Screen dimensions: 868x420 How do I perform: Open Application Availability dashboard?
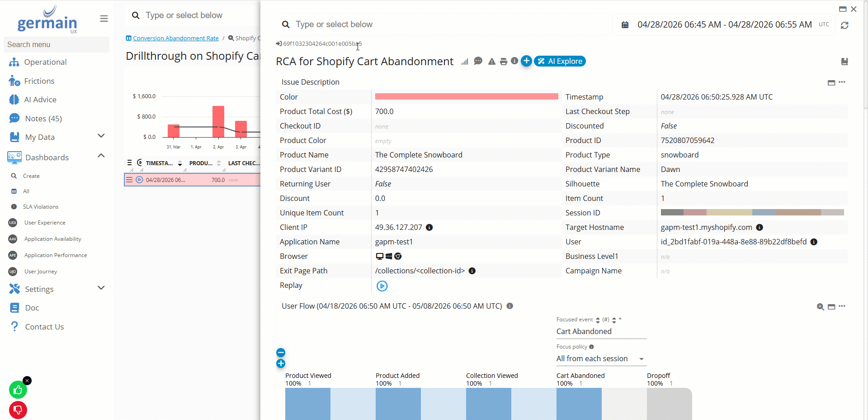pos(52,239)
